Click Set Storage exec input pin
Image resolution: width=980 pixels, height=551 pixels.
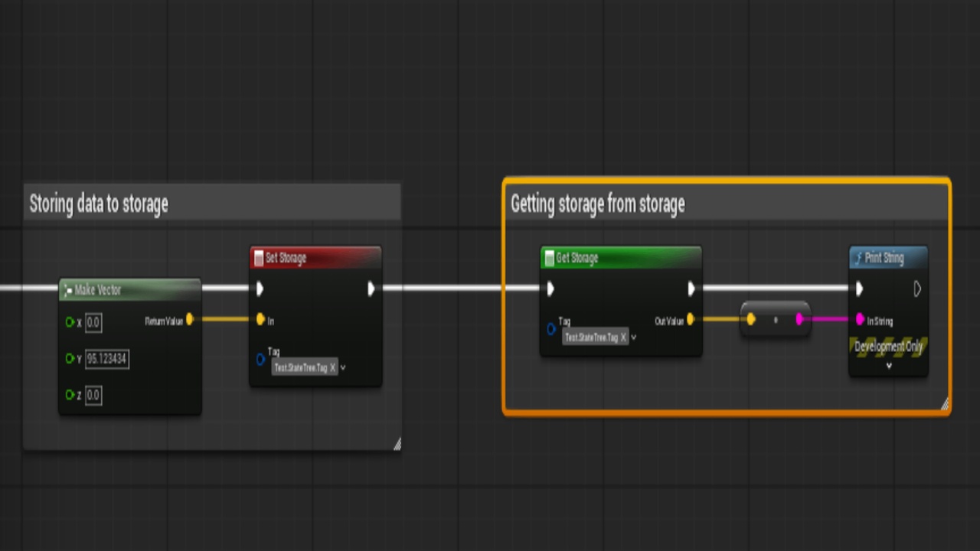click(260, 289)
